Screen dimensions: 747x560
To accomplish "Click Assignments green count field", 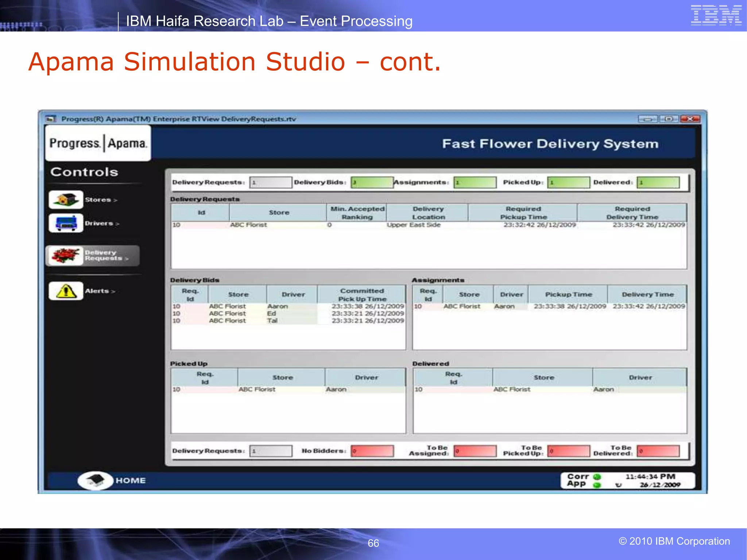I will coord(475,182).
